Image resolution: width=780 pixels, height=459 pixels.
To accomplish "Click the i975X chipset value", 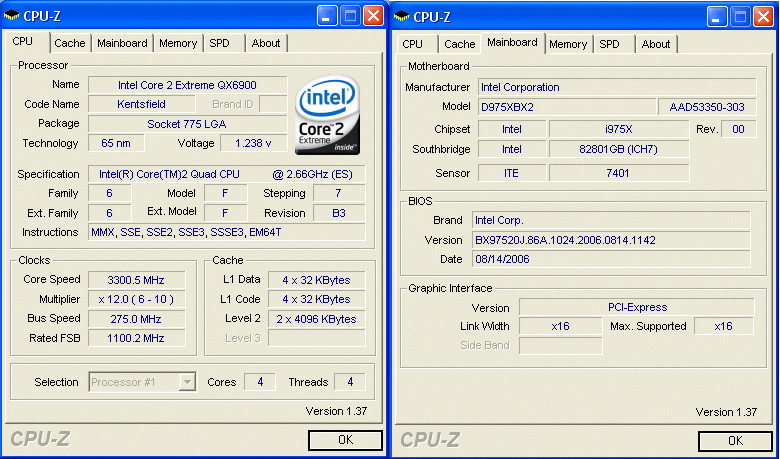I will coord(619,129).
